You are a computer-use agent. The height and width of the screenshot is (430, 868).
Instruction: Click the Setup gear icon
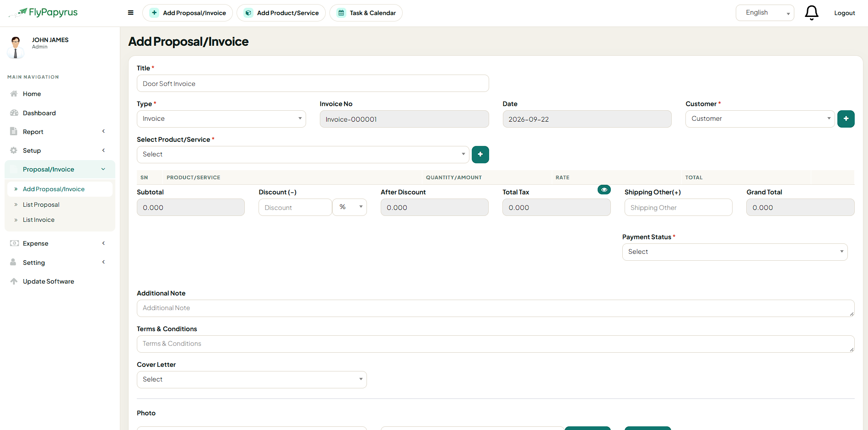(14, 150)
